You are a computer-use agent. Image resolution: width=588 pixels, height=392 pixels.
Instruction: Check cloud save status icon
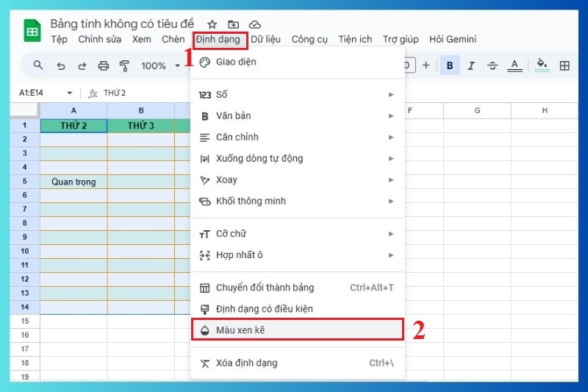254,25
